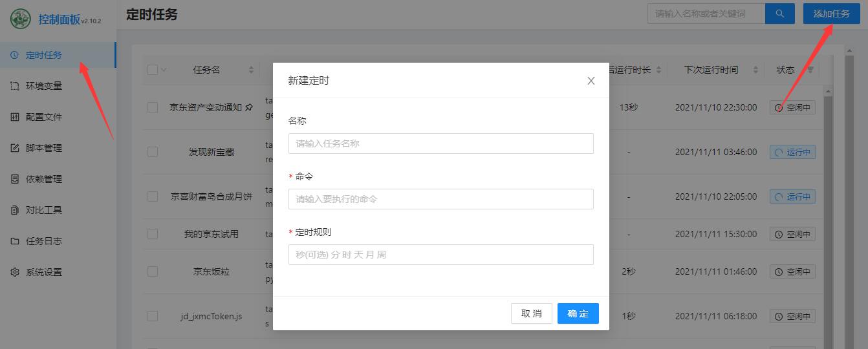This screenshot has height=349, width=868.
Task: Click the pin icon beside 京东资产变动通知
Action: (x=249, y=107)
